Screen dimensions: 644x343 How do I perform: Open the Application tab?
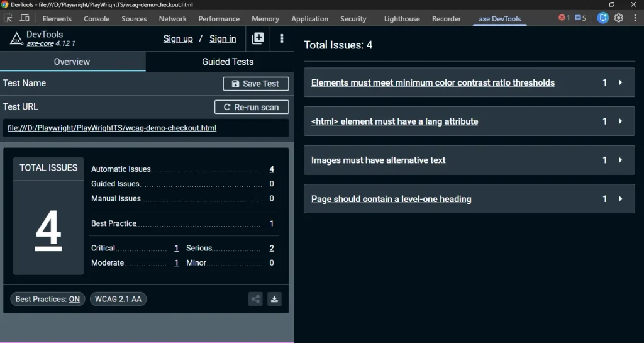[309, 18]
